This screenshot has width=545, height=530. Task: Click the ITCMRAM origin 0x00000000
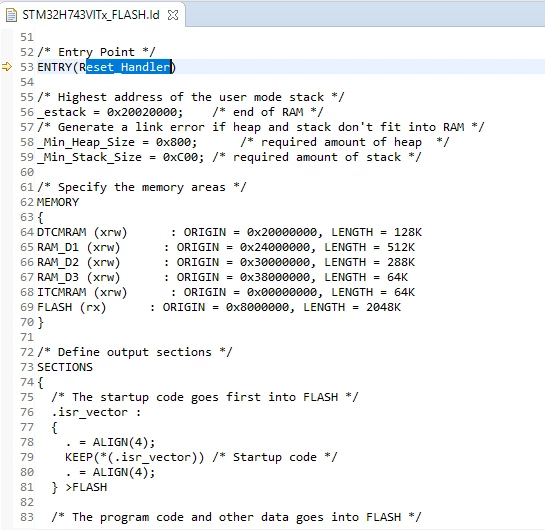pyautogui.click(x=282, y=292)
